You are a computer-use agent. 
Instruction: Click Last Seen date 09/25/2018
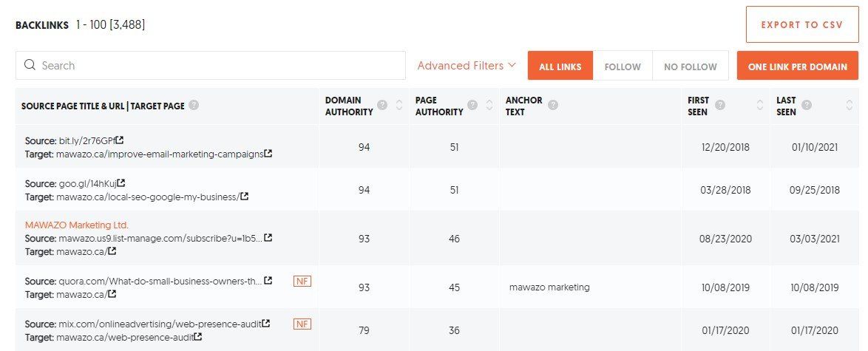click(x=814, y=190)
